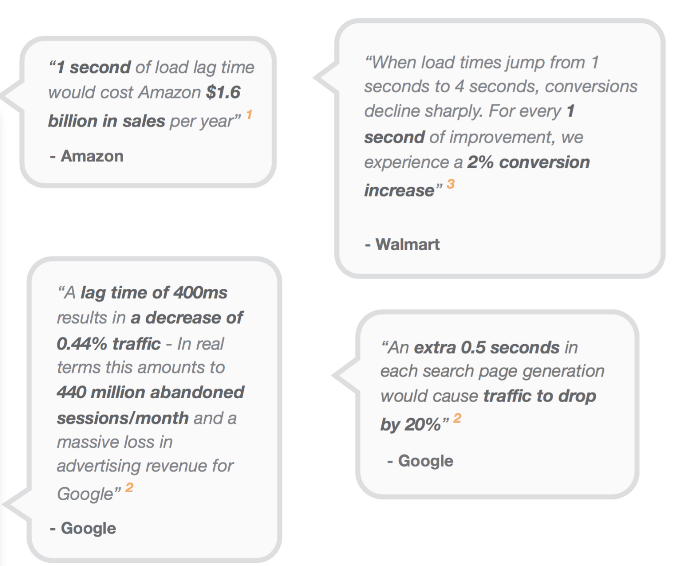Click the "decline sharply" text in the Walmart quote
Screen dimensions: 681x566
click(423, 111)
